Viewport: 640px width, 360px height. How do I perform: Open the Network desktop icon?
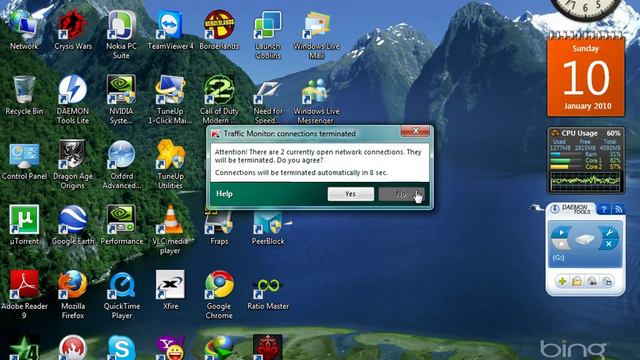(x=24, y=31)
